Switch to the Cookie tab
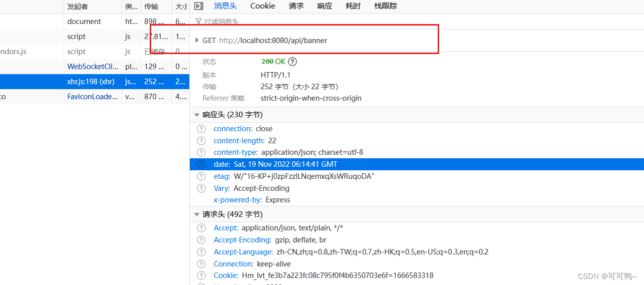Image resolution: width=644 pixels, height=285 pixels. (x=263, y=6)
